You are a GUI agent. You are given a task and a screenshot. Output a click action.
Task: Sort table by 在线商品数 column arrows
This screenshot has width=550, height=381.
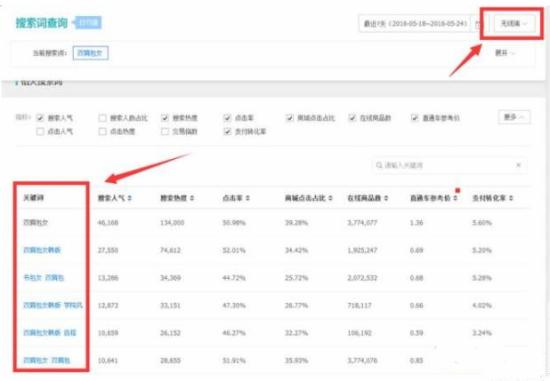[386, 198]
